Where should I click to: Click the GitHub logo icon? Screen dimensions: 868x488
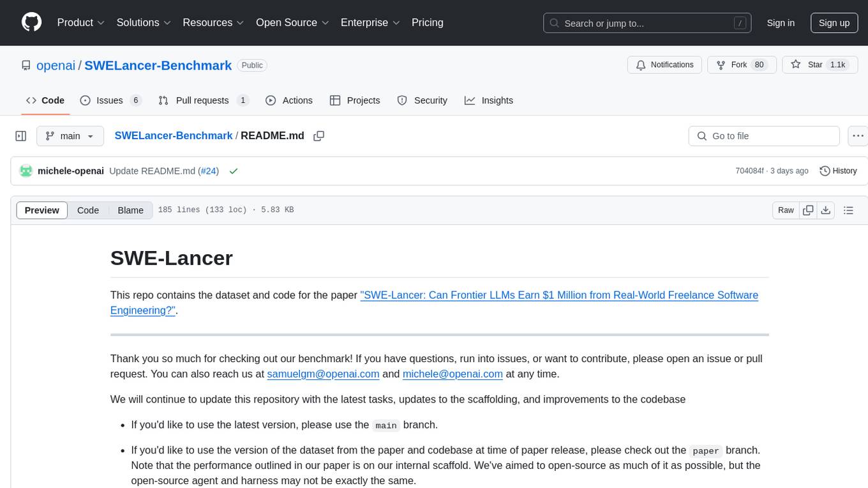pyautogui.click(x=31, y=22)
